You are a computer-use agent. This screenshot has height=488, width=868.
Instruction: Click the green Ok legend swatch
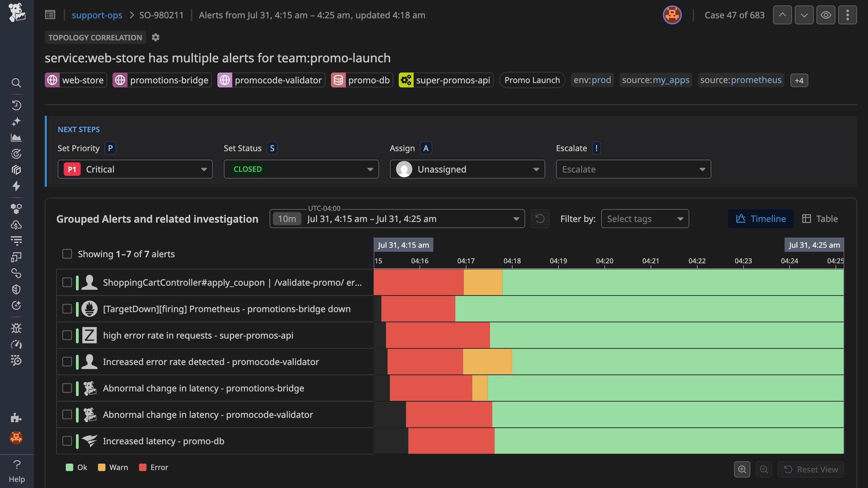coord(70,467)
